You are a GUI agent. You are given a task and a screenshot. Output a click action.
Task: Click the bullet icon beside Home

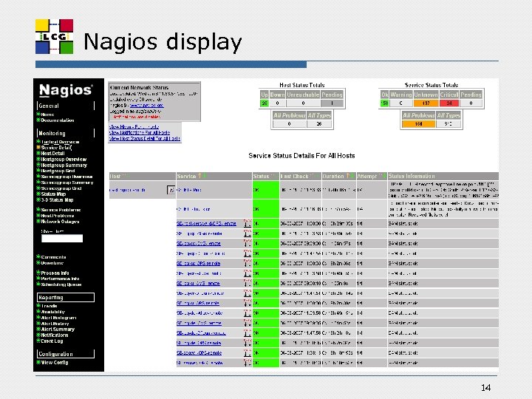tap(38, 115)
